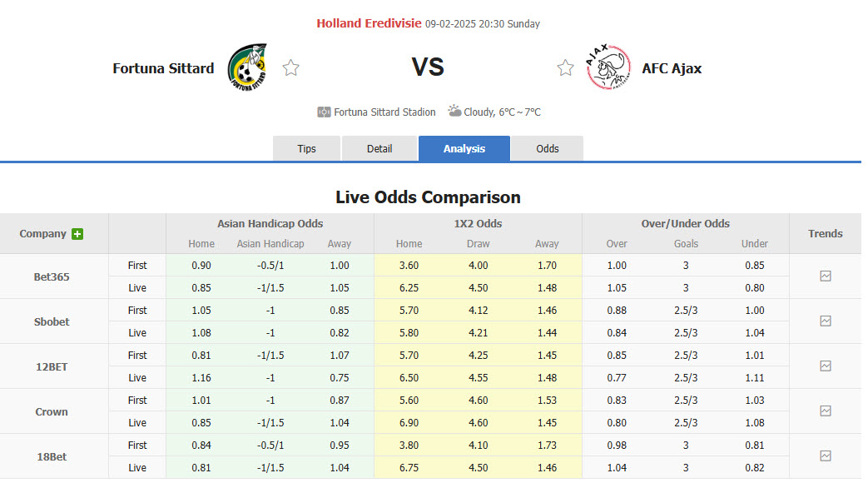Open the trends chart for Sbobet
Viewport: 868px width, 483px height.
[x=825, y=321]
